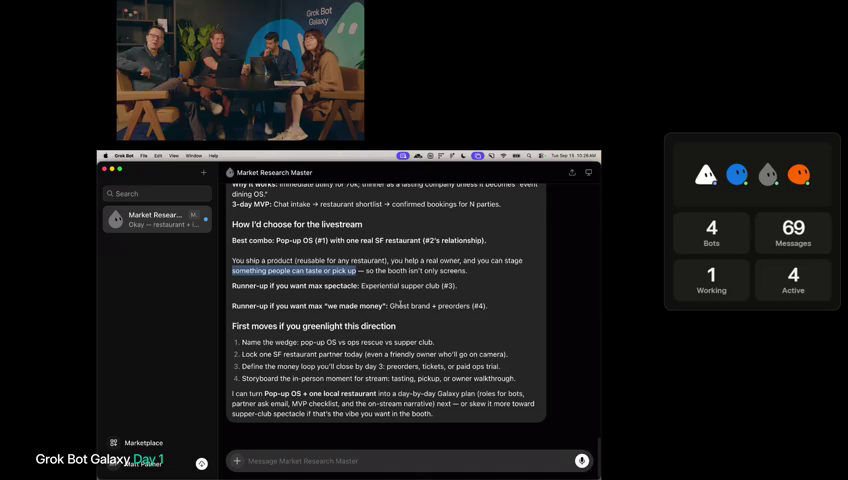Image resolution: width=848 pixels, height=480 pixels.
Task: Click the display icon in chat header
Action: 588,172
